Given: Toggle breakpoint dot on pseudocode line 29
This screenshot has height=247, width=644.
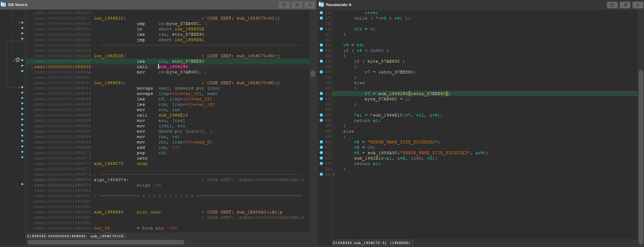Looking at the screenshot, I should (x=321, y=29).
